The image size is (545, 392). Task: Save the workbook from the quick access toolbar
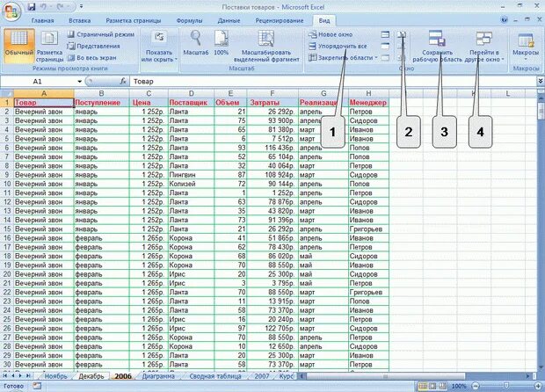pyautogui.click(x=32, y=7)
